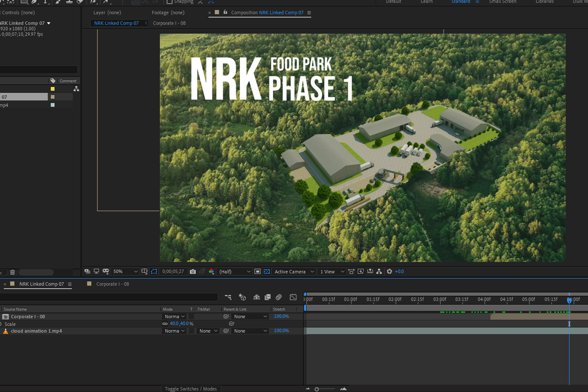Click pick whip for cloud animation 1.mp4
Image resolution: width=588 pixels, height=392 pixels.
(x=226, y=331)
